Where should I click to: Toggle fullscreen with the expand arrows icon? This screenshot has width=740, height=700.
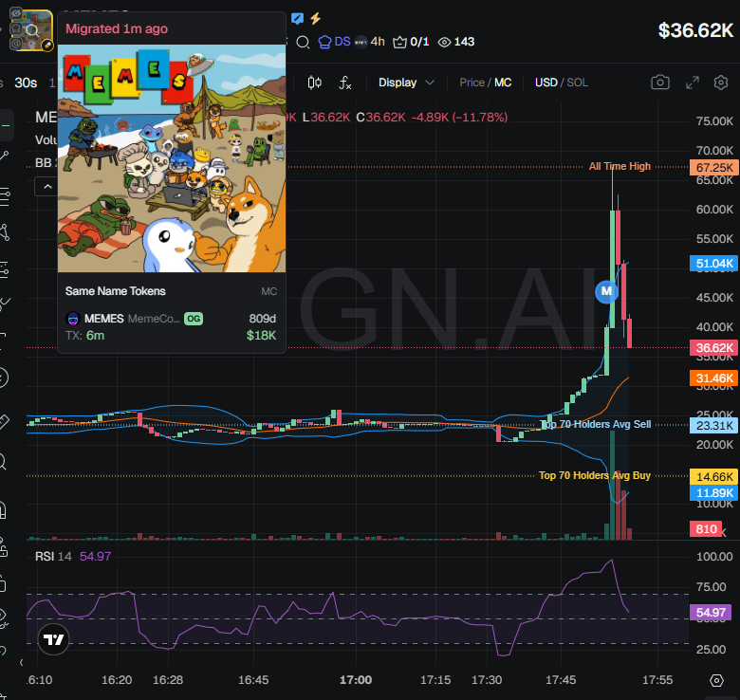tap(693, 83)
